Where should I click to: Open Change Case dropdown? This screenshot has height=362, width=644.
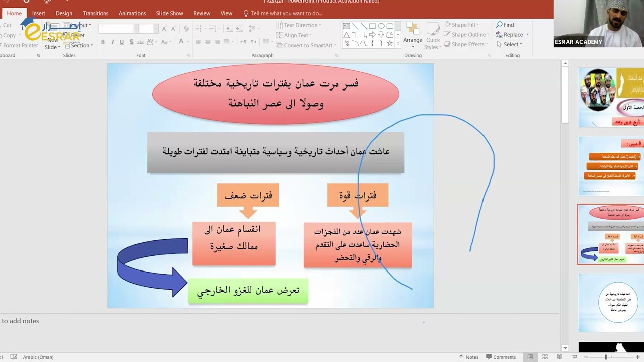click(167, 42)
